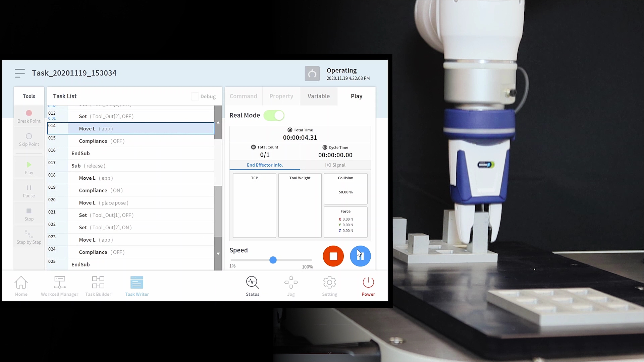Click the Pause tool in the Tools panel

tap(29, 191)
